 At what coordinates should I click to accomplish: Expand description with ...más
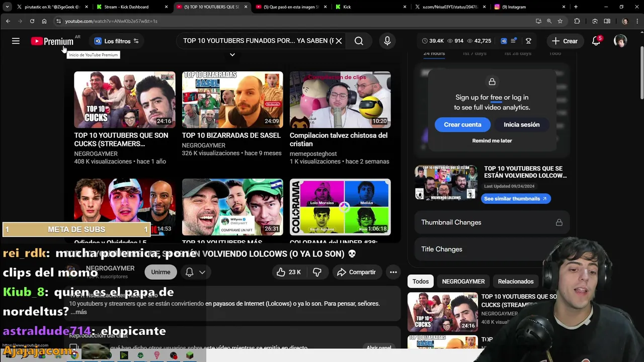click(78, 312)
